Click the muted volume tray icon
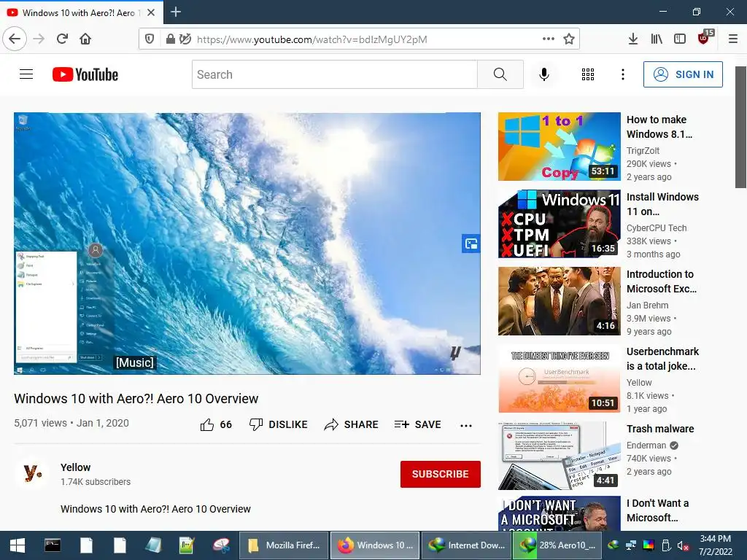Viewport: 747px width, 560px height. point(683,545)
